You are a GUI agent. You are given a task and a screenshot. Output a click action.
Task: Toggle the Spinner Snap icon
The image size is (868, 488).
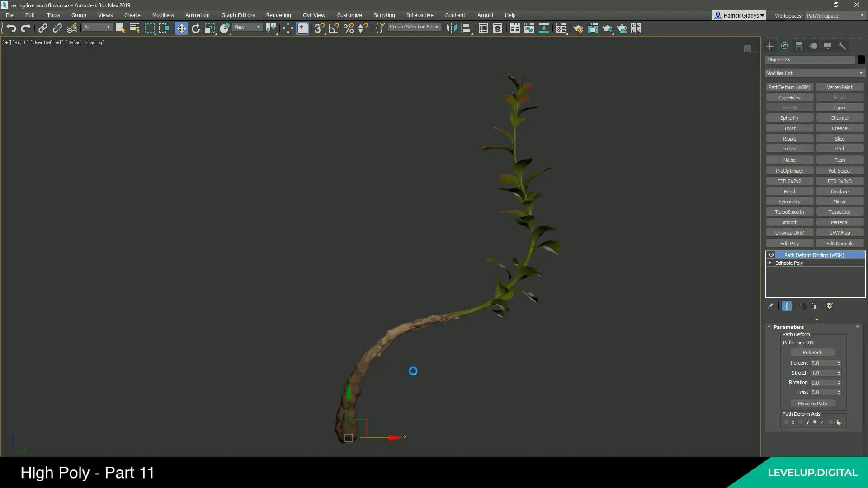coord(363,28)
